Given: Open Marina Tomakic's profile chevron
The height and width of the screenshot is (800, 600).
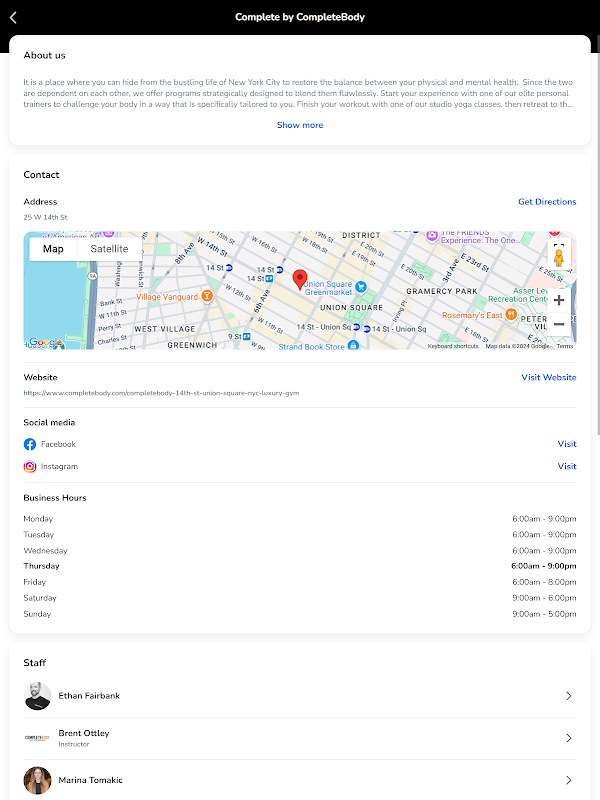Looking at the screenshot, I should pos(568,780).
